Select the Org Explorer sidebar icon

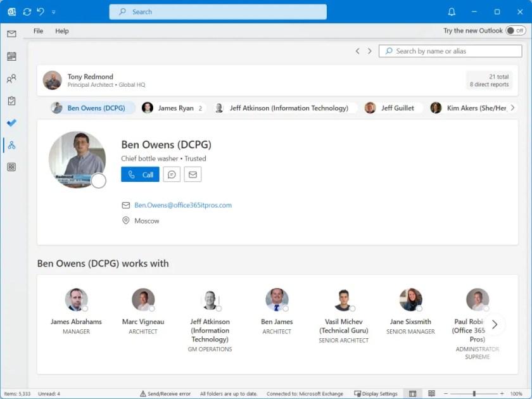[x=11, y=145]
